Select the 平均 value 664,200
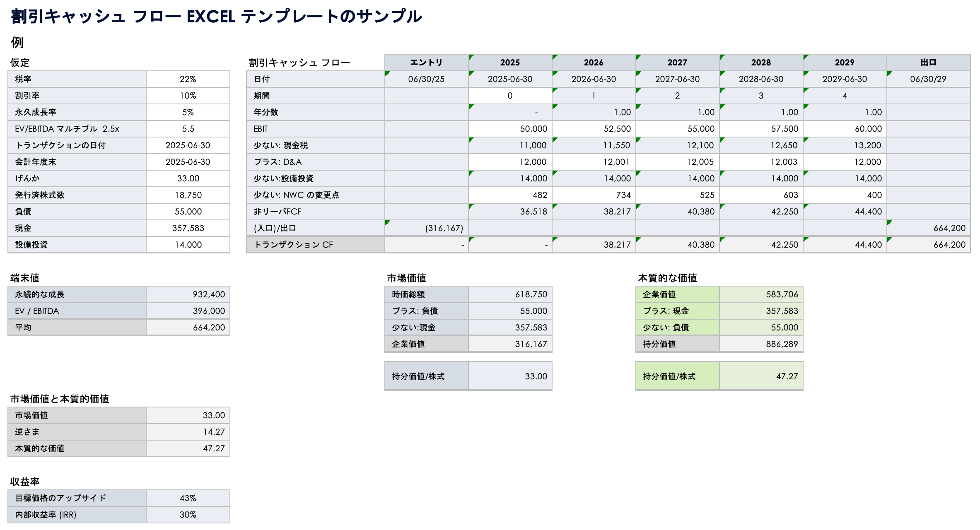This screenshot has height=530, width=980. click(x=188, y=328)
